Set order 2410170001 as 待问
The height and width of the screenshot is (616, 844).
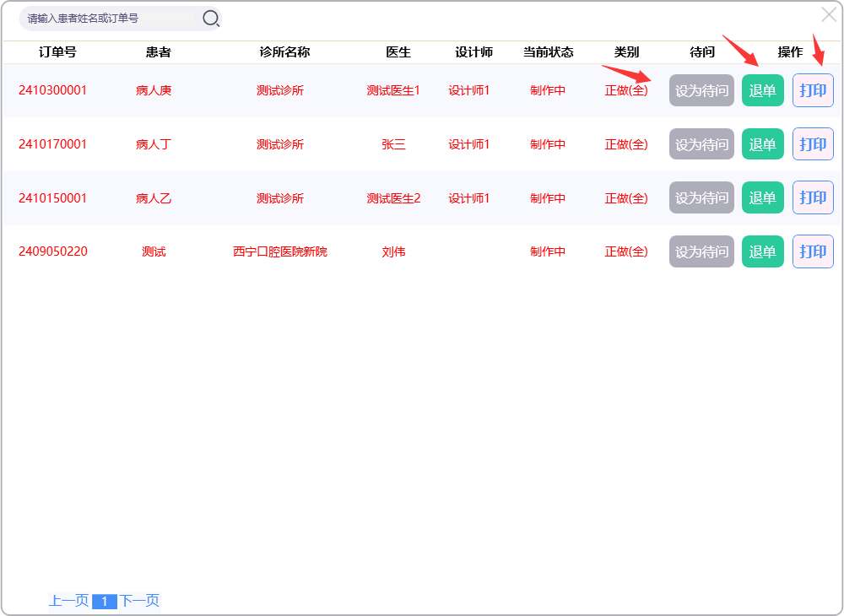coord(701,144)
